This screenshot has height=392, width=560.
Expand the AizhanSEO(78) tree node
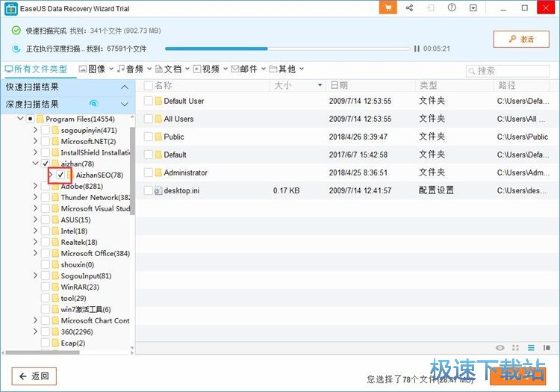pyautogui.click(x=50, y=175)
